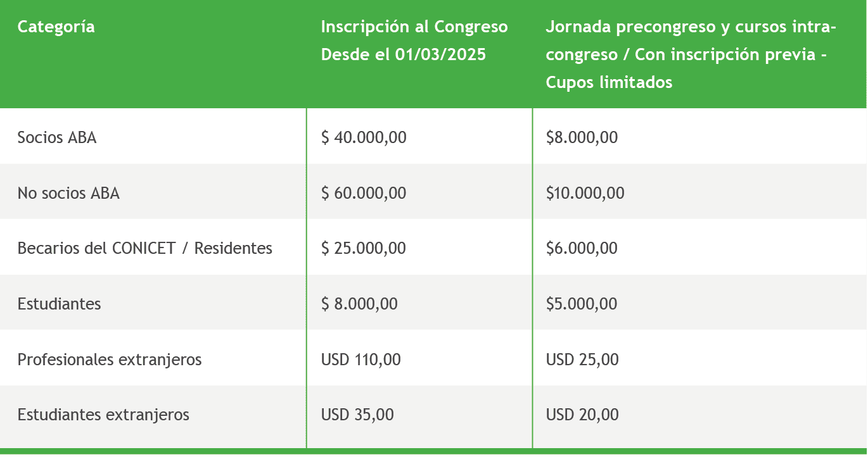This screenshot has width=868, height=457.
Task: Select the Socios ABA row label
Action: 57,137
